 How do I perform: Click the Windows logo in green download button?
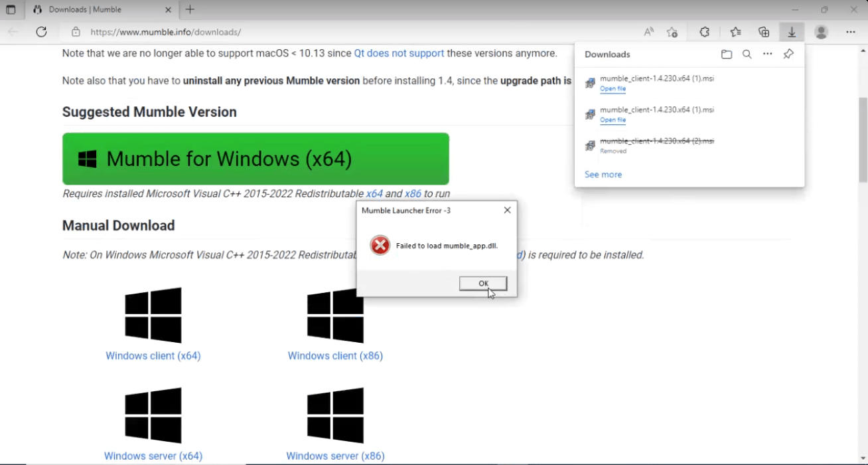(x=88, y=159)
